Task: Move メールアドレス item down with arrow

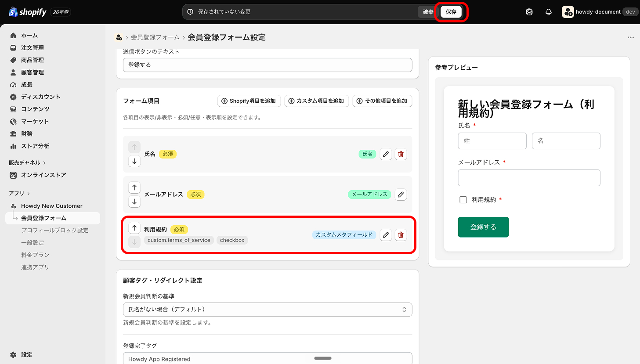Action: (134, 202)
